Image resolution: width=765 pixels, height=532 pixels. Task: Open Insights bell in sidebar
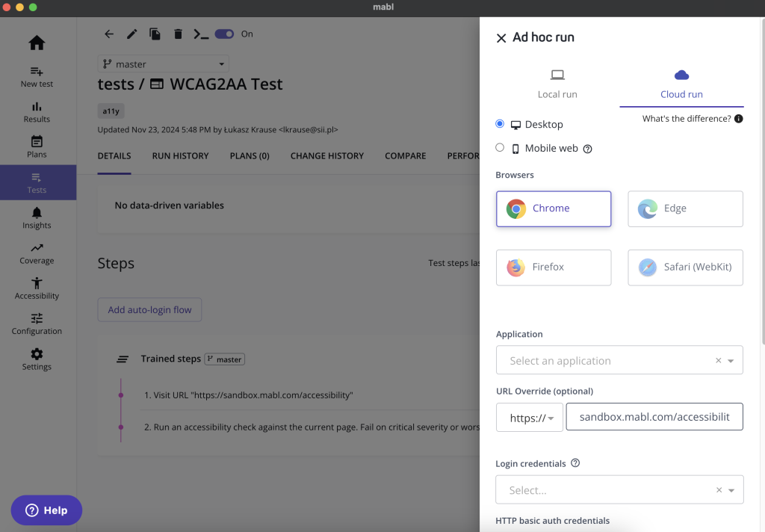point(37,218)
